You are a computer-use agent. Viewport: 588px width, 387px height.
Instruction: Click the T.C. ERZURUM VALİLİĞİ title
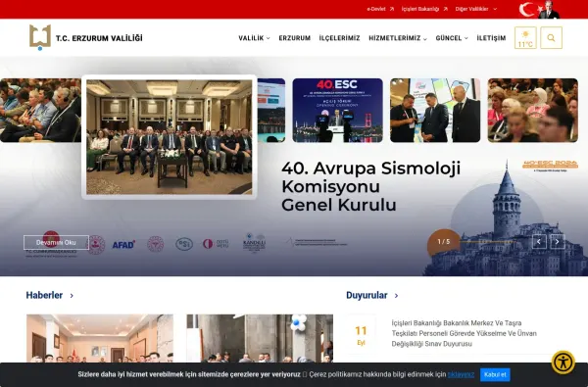pos(99,38)
